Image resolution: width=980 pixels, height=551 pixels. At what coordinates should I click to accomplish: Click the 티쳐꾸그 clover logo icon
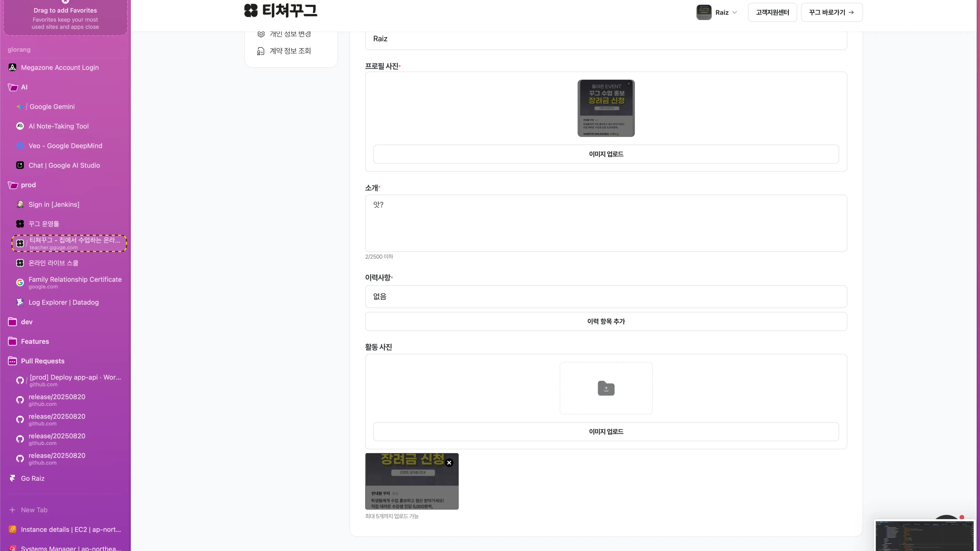[x=251, y=11]
